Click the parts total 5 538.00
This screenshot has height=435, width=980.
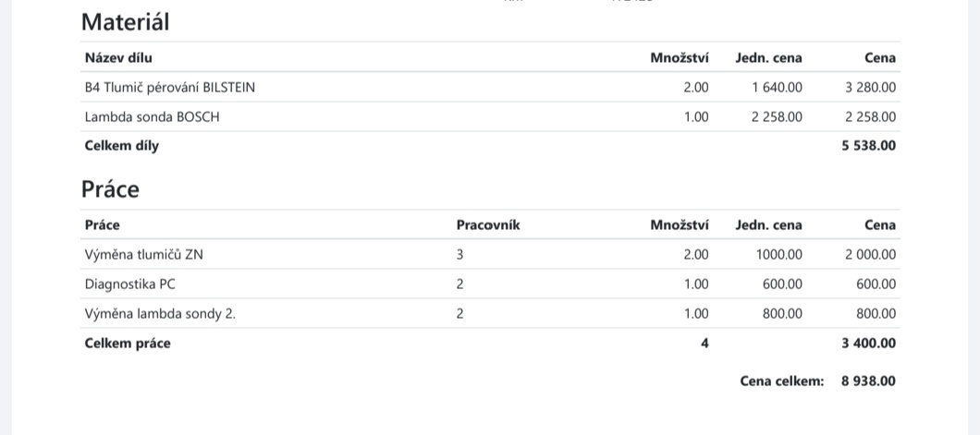868,146
